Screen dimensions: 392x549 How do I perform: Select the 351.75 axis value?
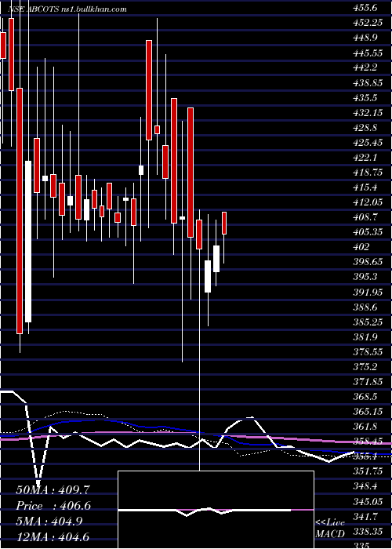[x=366, y=471]
